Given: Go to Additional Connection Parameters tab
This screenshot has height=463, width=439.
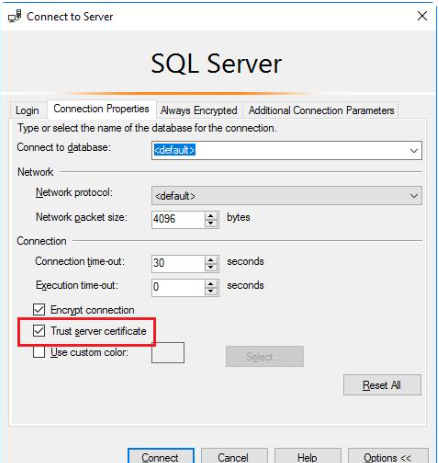Looking at the screenshot, I should [321, 110].
